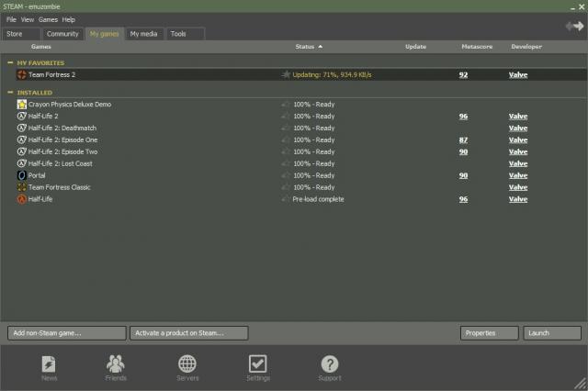Toggle favorite star for Half-Life 2: Deathmatch
588x391 pixels.
pyautogui.click(x=286, y=128)
